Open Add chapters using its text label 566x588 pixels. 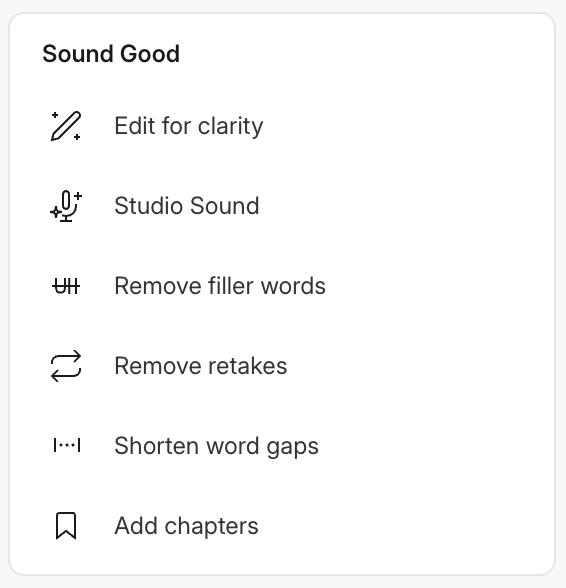(x=186, y=526)
